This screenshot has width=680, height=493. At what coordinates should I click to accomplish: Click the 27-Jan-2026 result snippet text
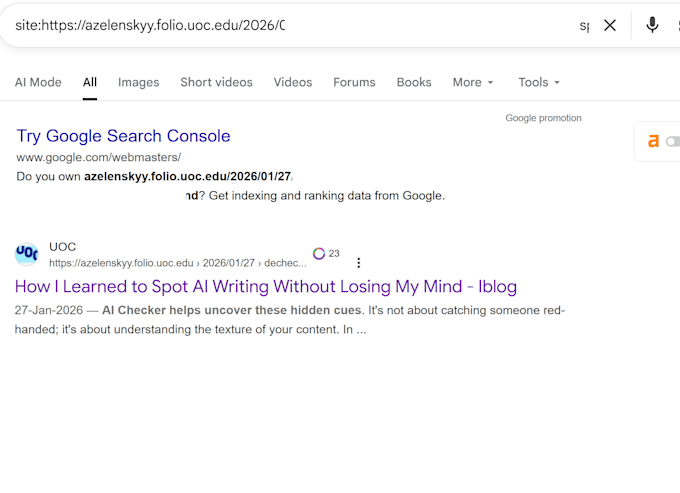pyautogui.click(x=290, y=320)
